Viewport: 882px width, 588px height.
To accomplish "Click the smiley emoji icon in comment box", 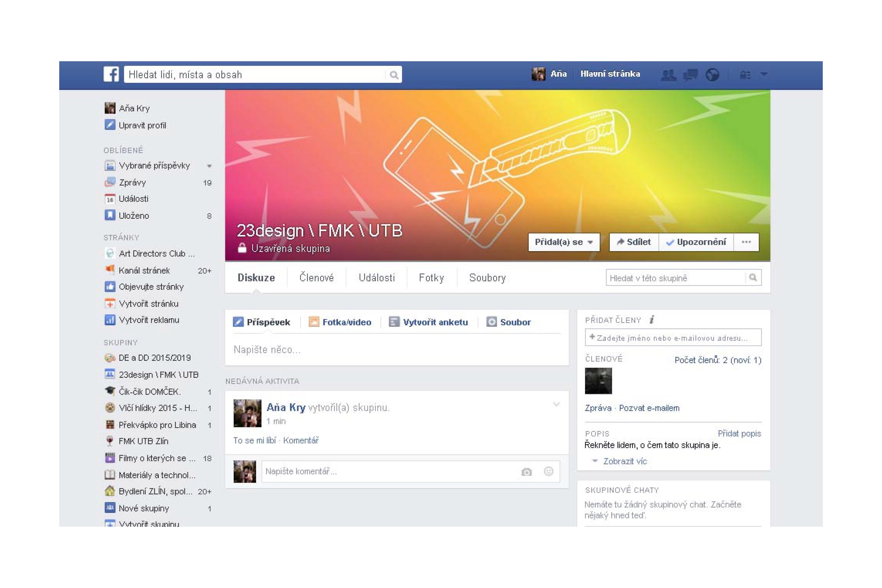I will click(548, 471).
